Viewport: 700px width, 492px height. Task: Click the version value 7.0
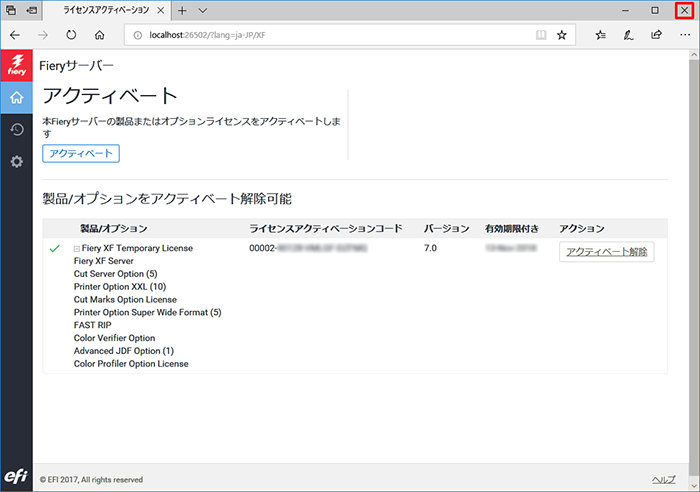click(430, 248)
